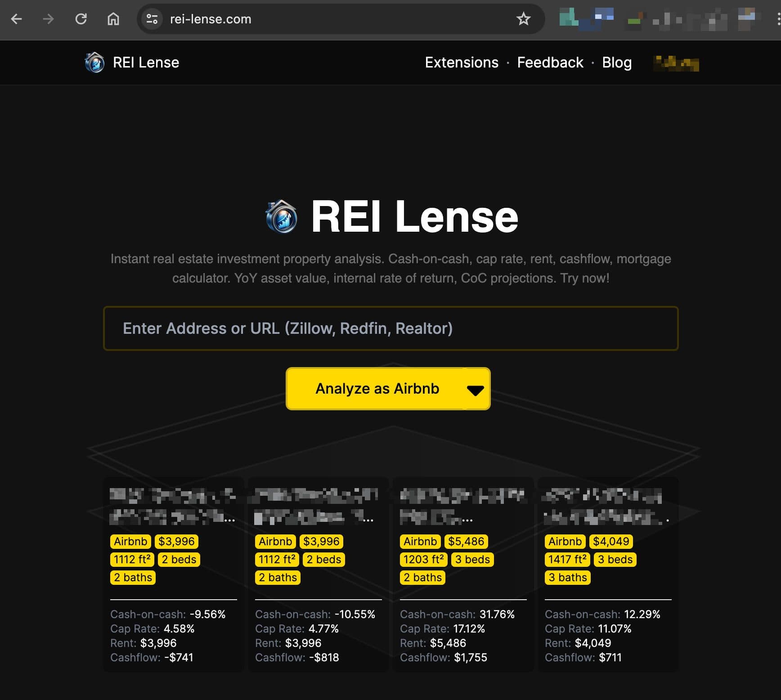Click the $5,486 rent tag
Viewport: 781px width, 700px height.
466,541
